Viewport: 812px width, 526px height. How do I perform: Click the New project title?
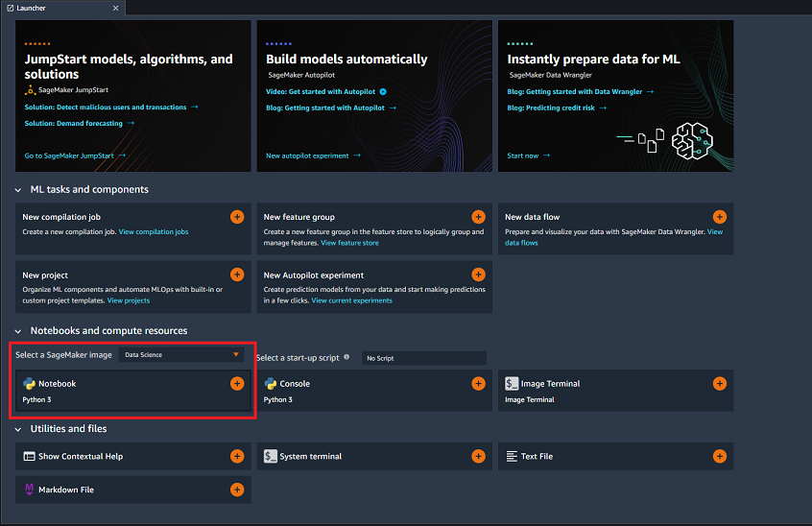click(x=45, y=275)
